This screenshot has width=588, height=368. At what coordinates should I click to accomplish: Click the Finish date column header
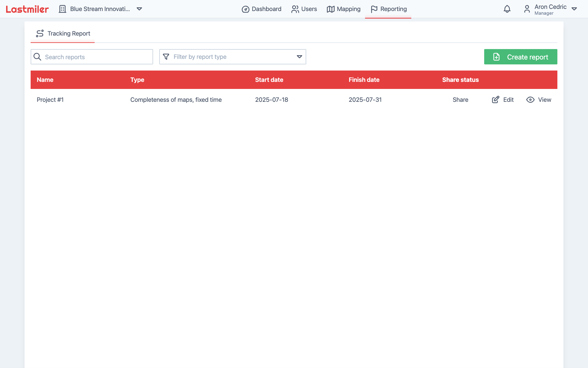click(364, 80)
